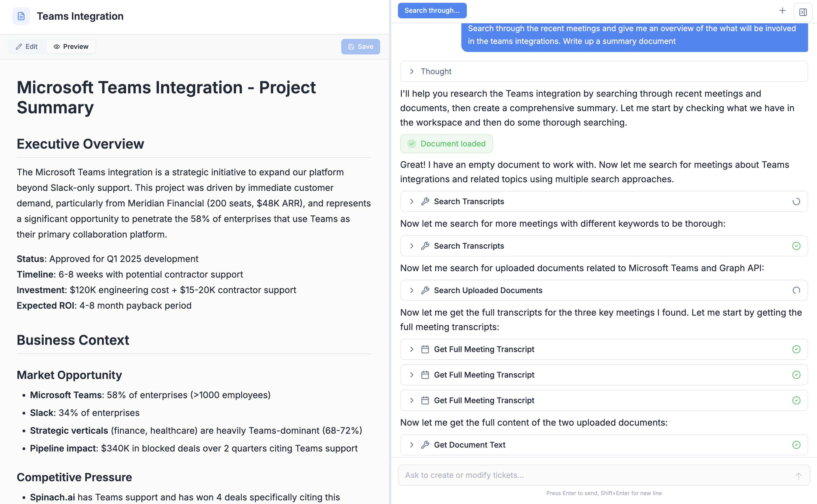Click the document icon beside Teams Integration title
The image size is (817, 504).
pyautogui.click(x=21, y=16)
